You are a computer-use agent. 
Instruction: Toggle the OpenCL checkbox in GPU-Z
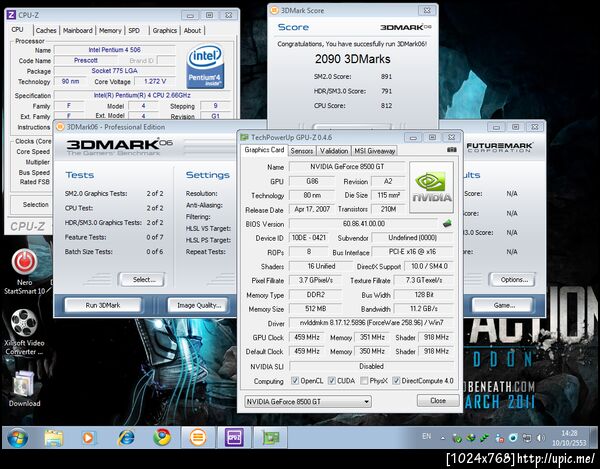(x=295, y=381)
